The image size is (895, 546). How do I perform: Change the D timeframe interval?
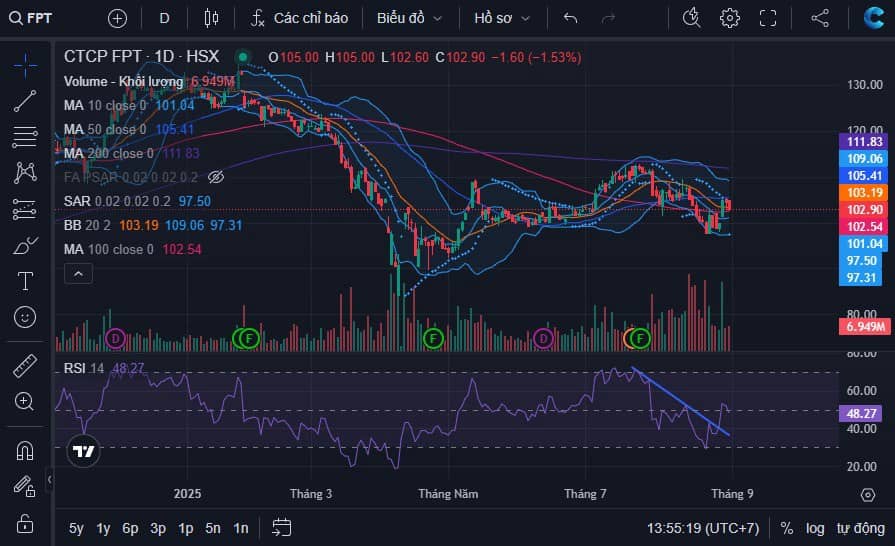(x=164, y=18)
